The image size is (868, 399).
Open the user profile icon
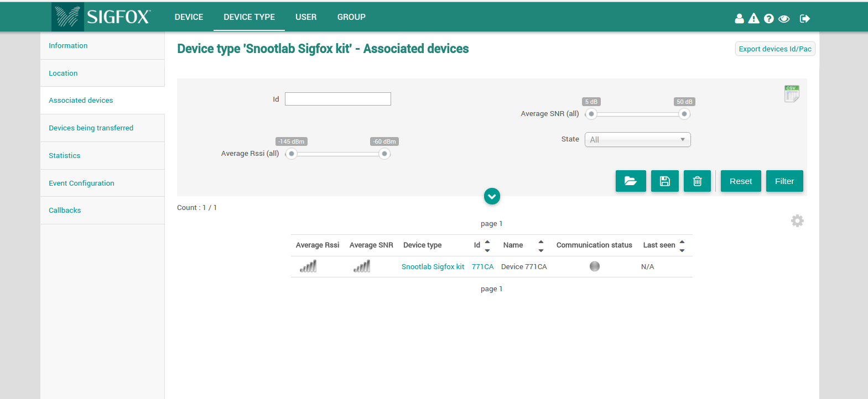coord(739,18)
